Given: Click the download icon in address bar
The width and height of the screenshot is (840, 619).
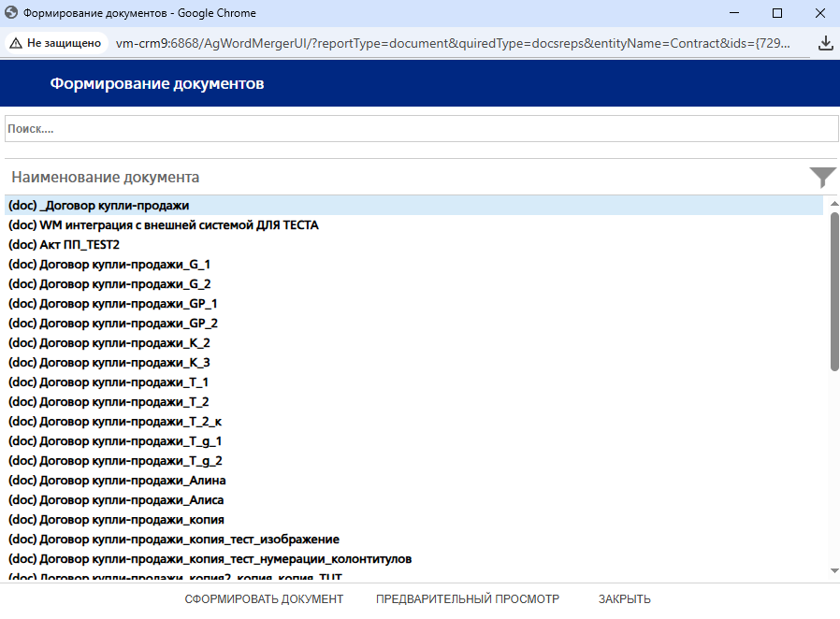Looking at the screenshot, I should 825,43.
